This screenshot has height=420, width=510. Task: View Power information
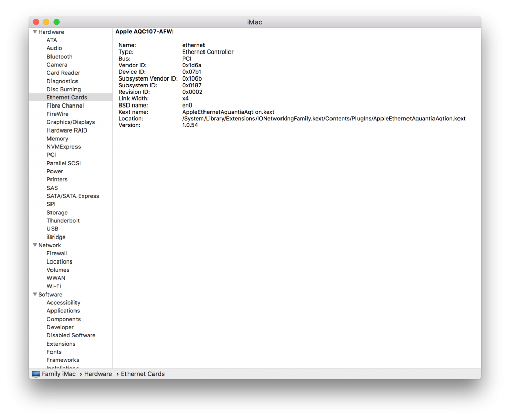pyautogui.click(x=55, y=171)
